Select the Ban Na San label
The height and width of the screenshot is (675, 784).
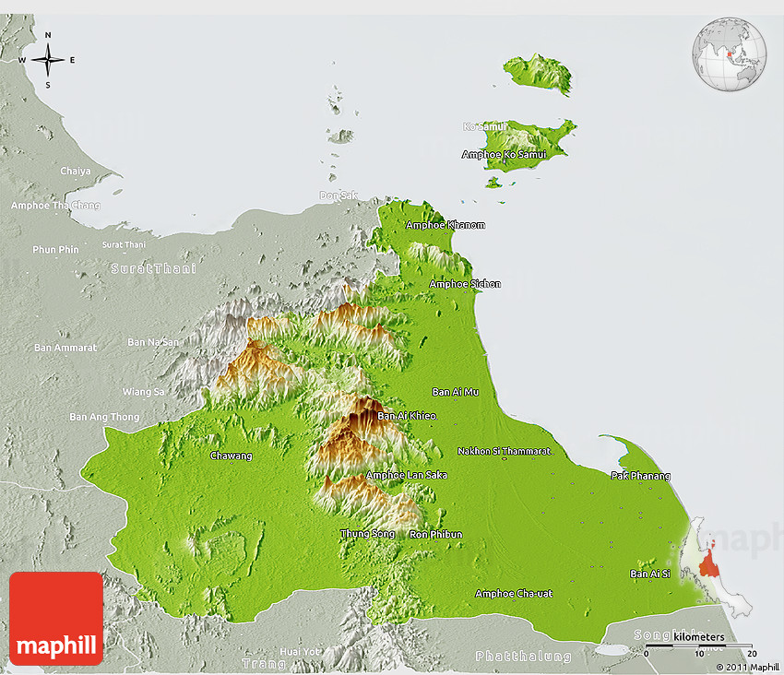pos(153,342)
